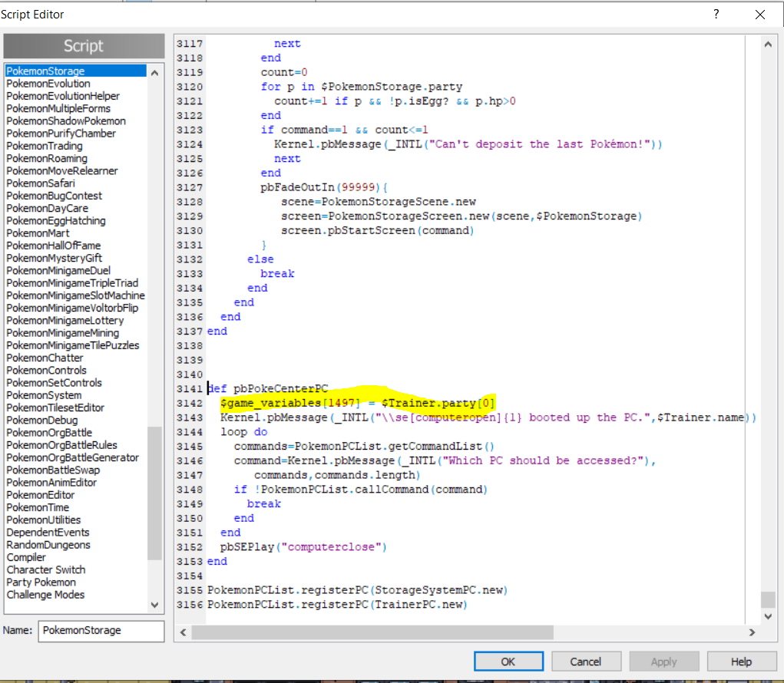Click highlighted $game_variables[1497] code line
Image resolution: width=784 pixels, height=683 pixels.
coord(358,403)
